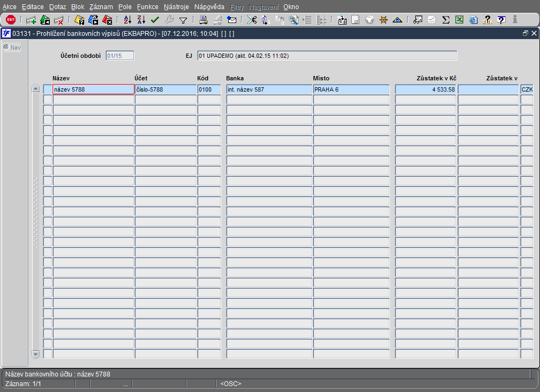Click the EJ field showing 01 UPADEMO
Screen dimensions: 540x392
[327, 56]
